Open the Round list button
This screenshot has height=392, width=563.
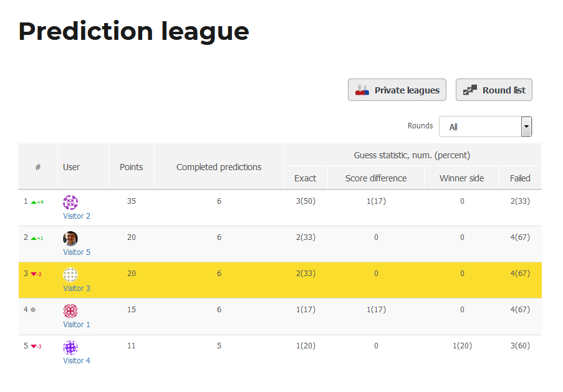tap(494, 90)
